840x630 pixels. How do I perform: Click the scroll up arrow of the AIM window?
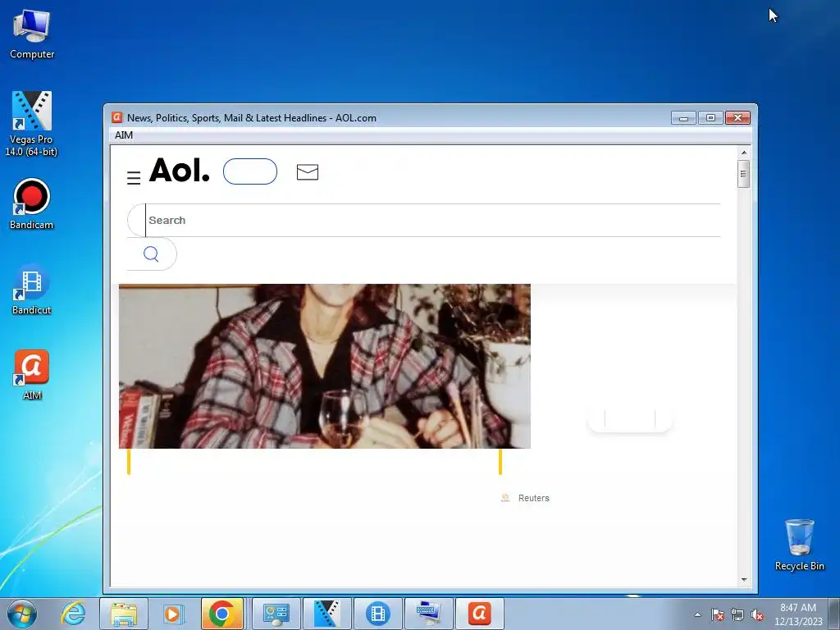tap(743, 153)
